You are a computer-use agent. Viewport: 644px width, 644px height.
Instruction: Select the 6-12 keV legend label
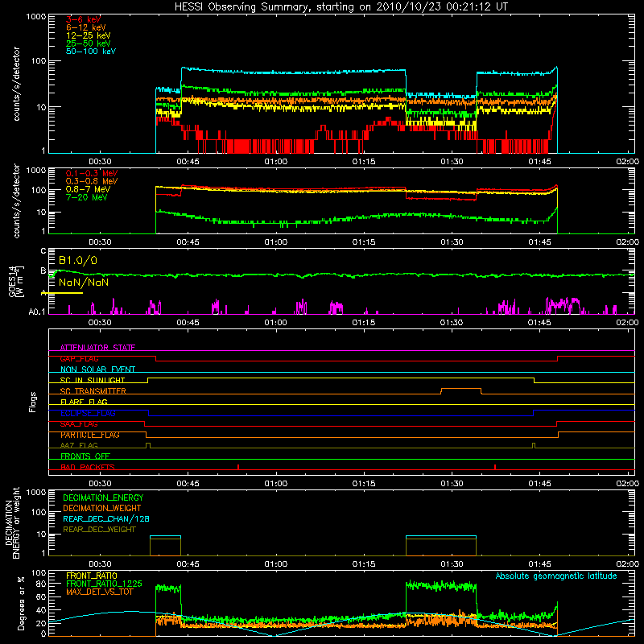pos(86,27)
